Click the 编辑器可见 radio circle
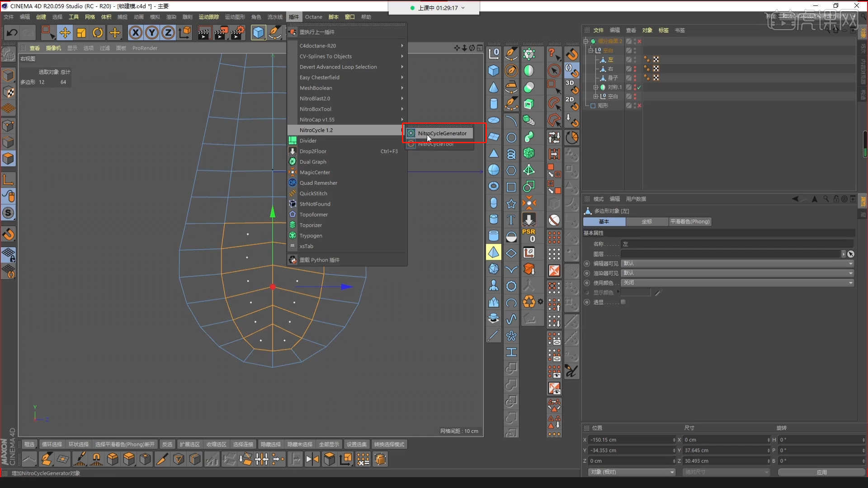Image resolution: width=868 pixels, height=488 pixels. point(587,263)
